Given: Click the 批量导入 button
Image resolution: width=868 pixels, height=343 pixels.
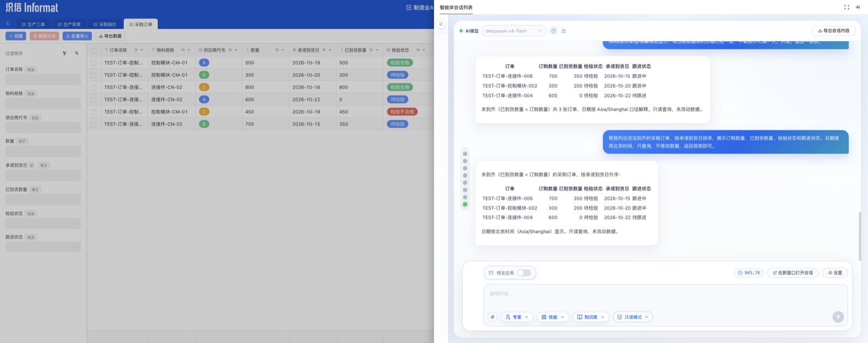Looking at the screenshot, I should tap(77, 36).
